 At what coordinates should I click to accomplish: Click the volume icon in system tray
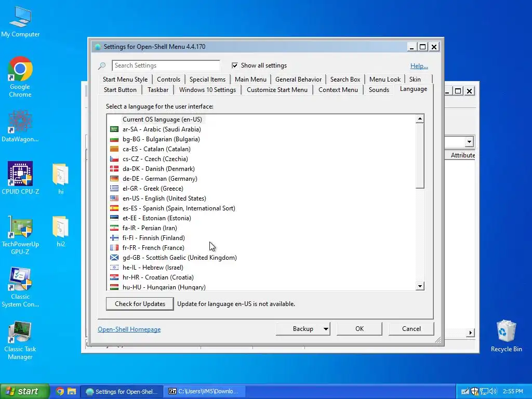(x=493, y=392)
